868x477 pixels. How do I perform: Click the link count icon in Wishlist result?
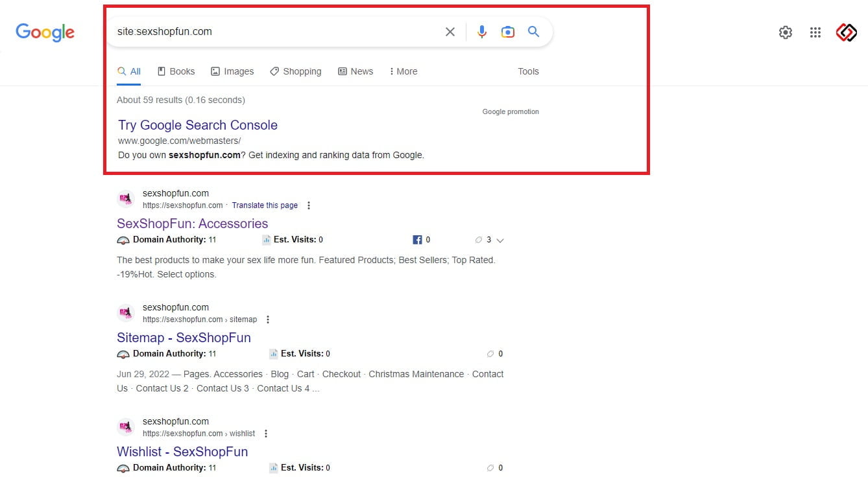tap(490, 468)
